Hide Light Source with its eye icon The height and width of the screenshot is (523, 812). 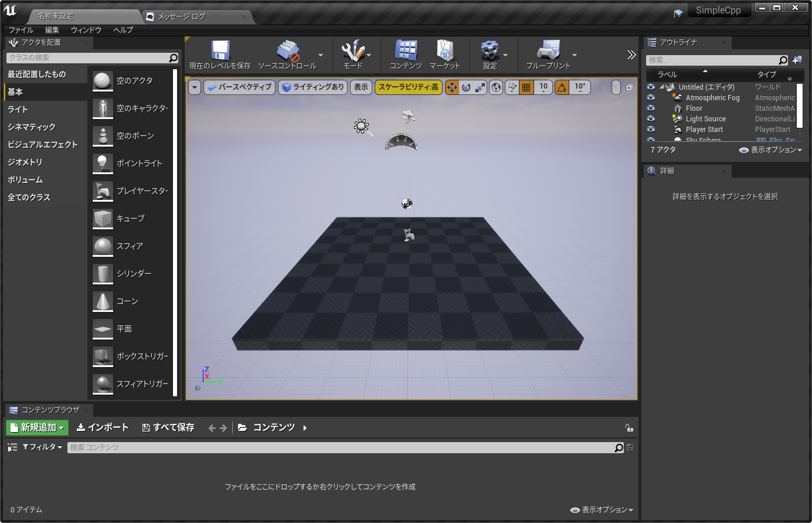click(651, 119)
